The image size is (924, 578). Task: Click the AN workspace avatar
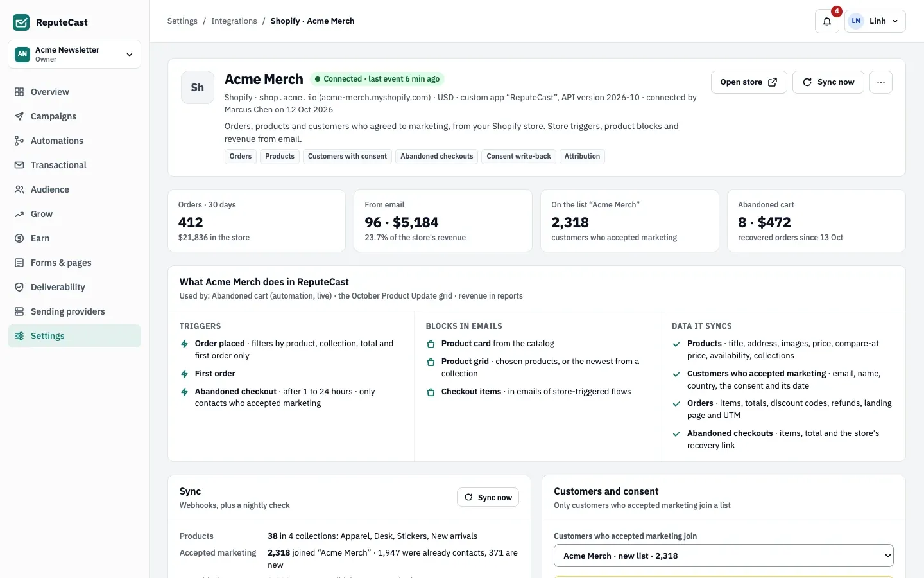[x=22, y=54]
